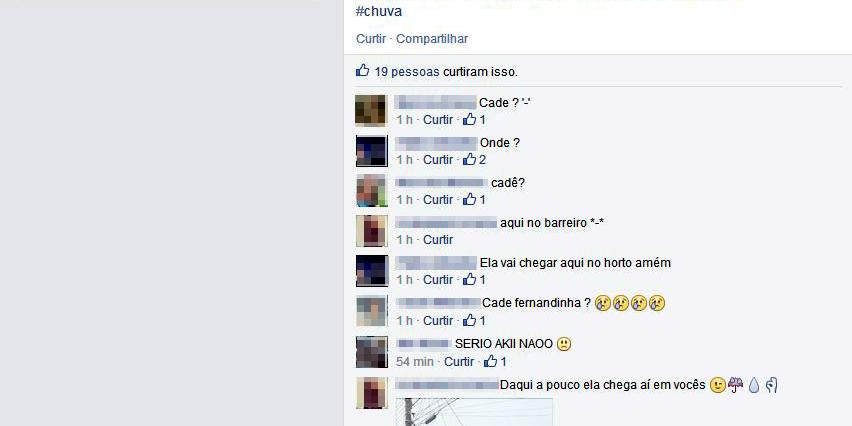The width and height of the screenshot is (852, 426).
Task: Click thumbs-up icon on 'cadê?' comment
Action: (469, 199)
